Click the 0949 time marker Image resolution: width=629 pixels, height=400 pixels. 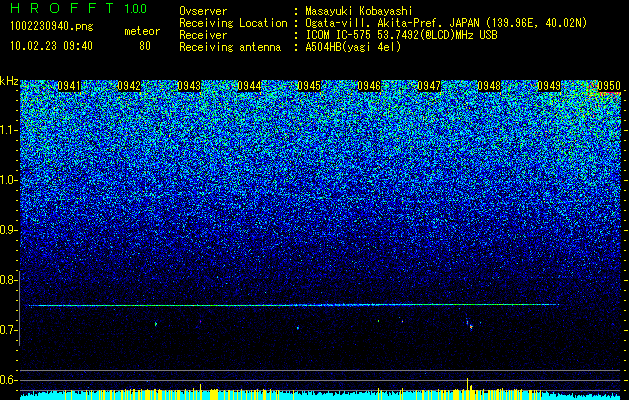tap(549, 86)
